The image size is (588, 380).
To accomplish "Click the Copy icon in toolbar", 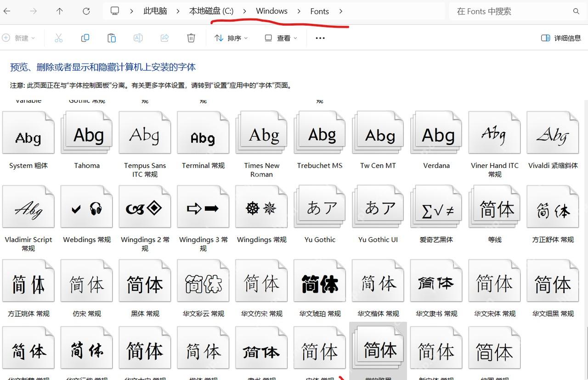I will click(85, 38).
